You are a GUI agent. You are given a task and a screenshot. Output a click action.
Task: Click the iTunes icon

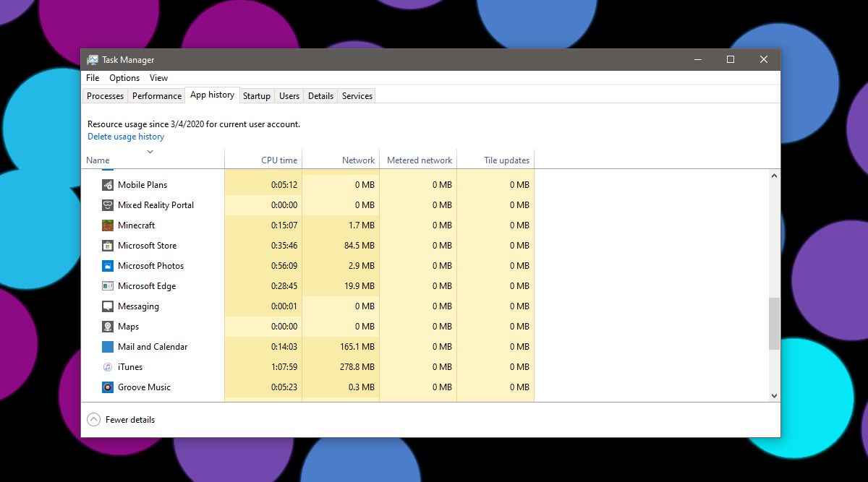[107, 366]
